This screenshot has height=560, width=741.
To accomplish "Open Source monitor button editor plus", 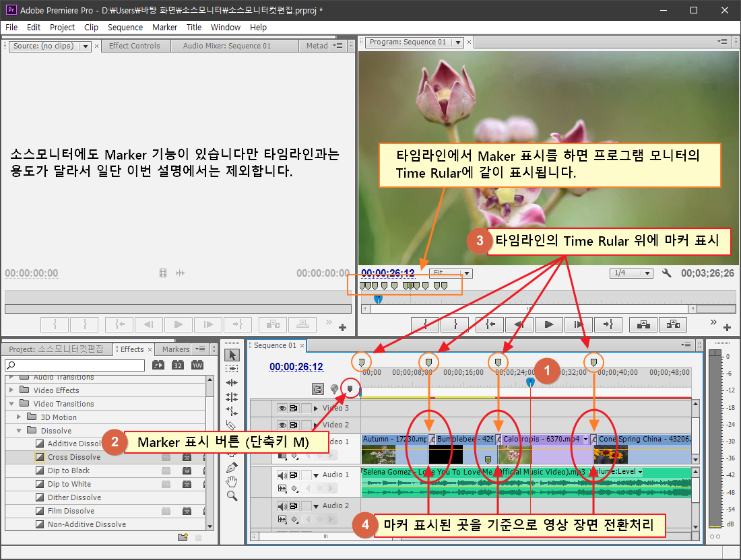I will tap(343, 327).
